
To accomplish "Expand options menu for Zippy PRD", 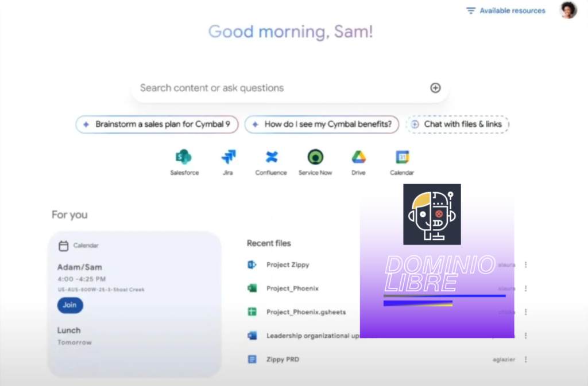I will click(x=525, y=360).
